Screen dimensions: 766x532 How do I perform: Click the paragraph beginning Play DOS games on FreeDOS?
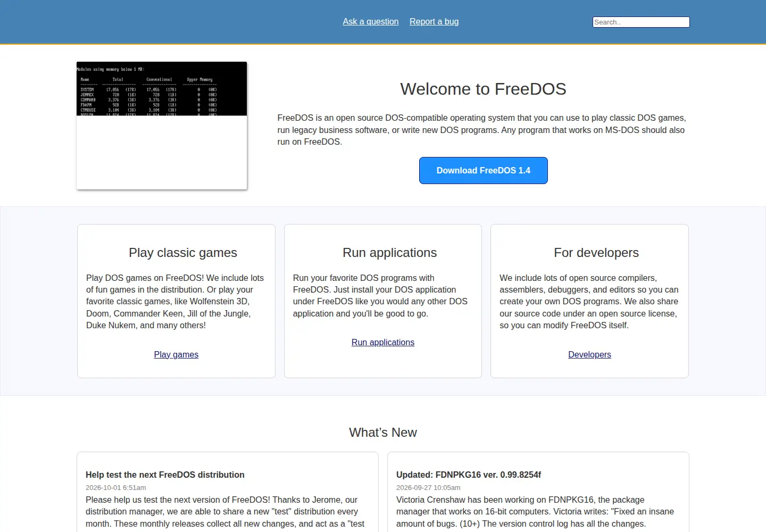176,301
